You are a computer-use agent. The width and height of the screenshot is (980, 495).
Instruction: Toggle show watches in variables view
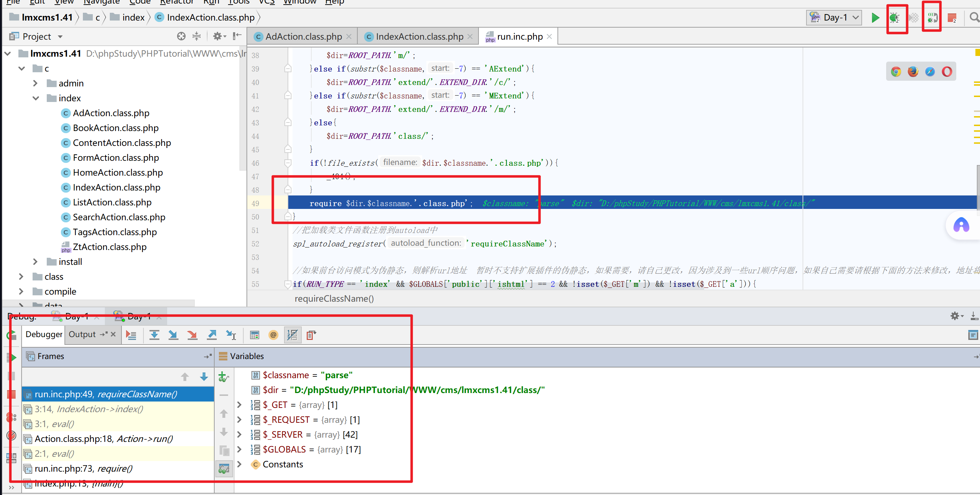(x=224, y=469)
